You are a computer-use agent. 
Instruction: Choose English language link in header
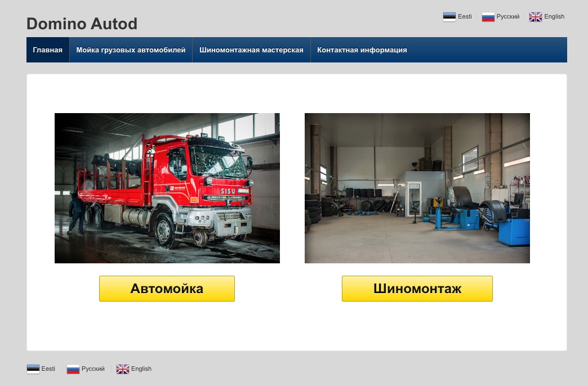[x=554, y=16]
